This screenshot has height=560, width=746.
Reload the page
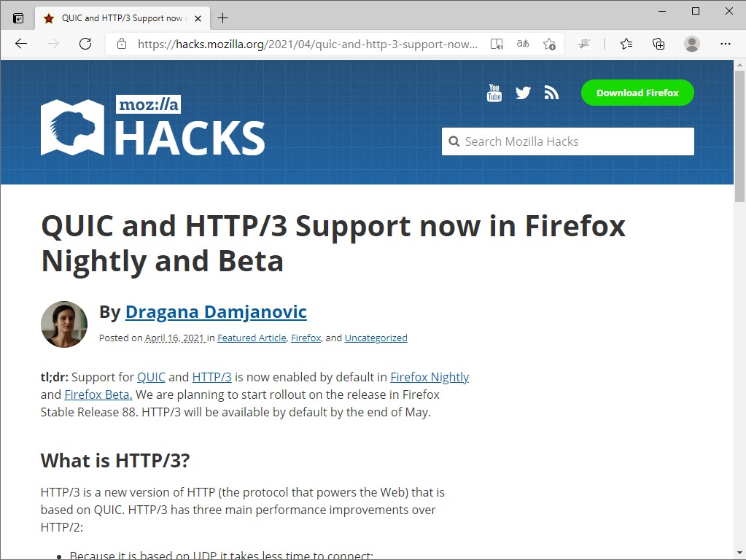(x=85, y=44)
